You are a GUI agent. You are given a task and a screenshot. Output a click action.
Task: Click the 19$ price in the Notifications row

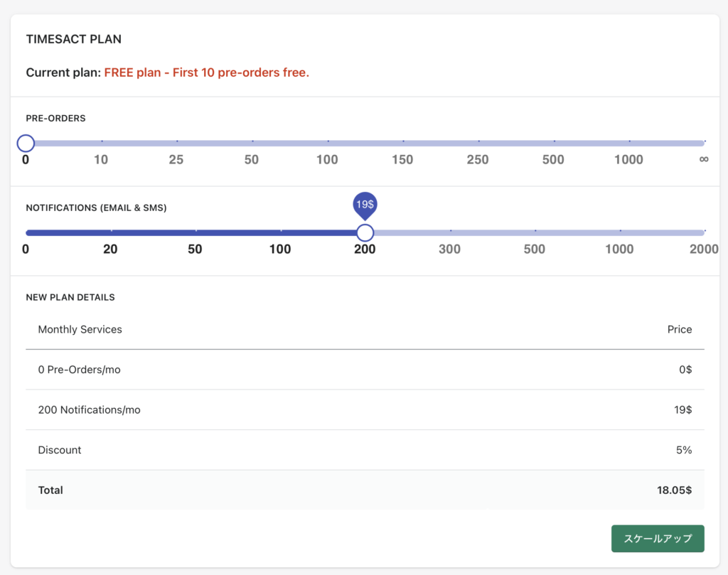point(683,410)
